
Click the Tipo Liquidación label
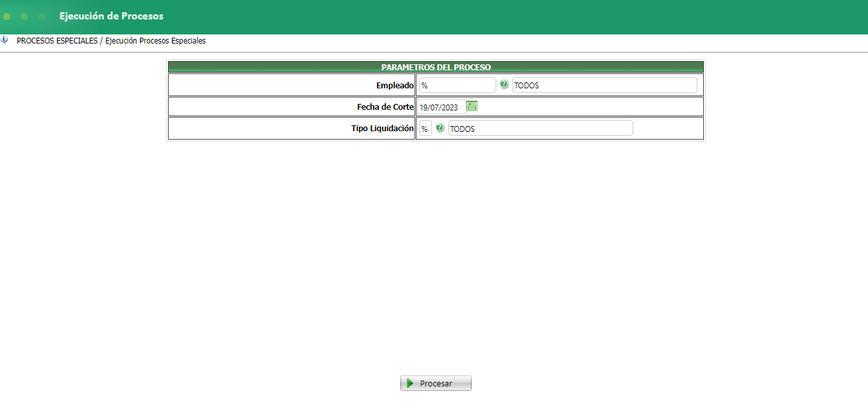click(x=383, y=129)
